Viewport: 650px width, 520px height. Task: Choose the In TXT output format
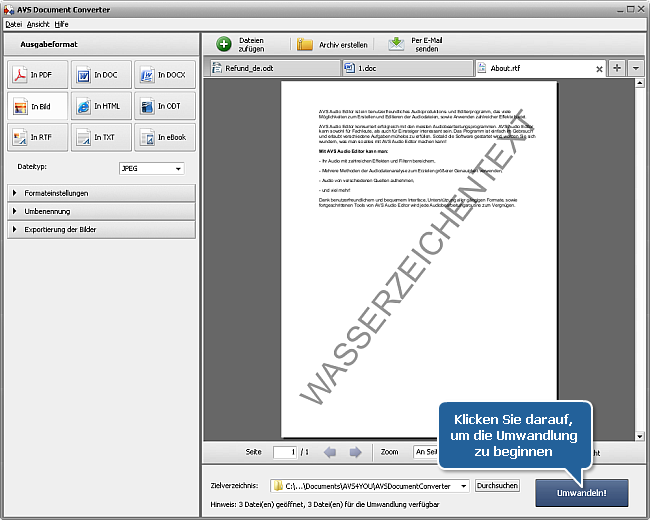101,137
